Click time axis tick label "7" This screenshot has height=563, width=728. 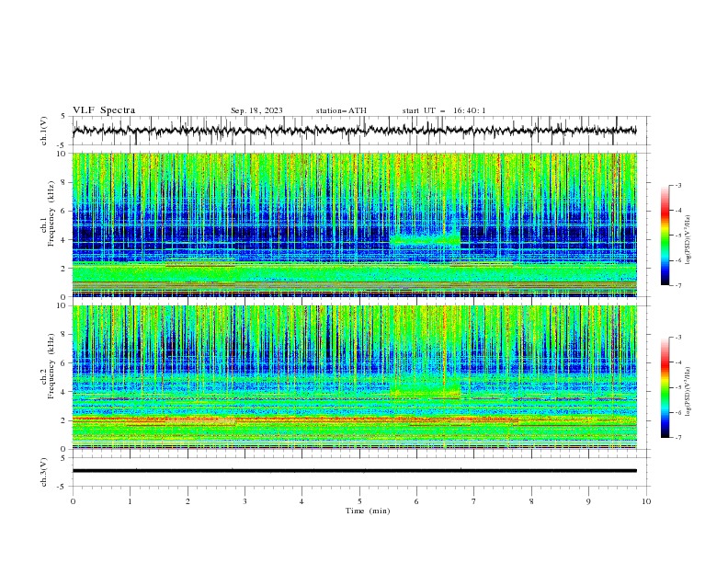[474, 501]
